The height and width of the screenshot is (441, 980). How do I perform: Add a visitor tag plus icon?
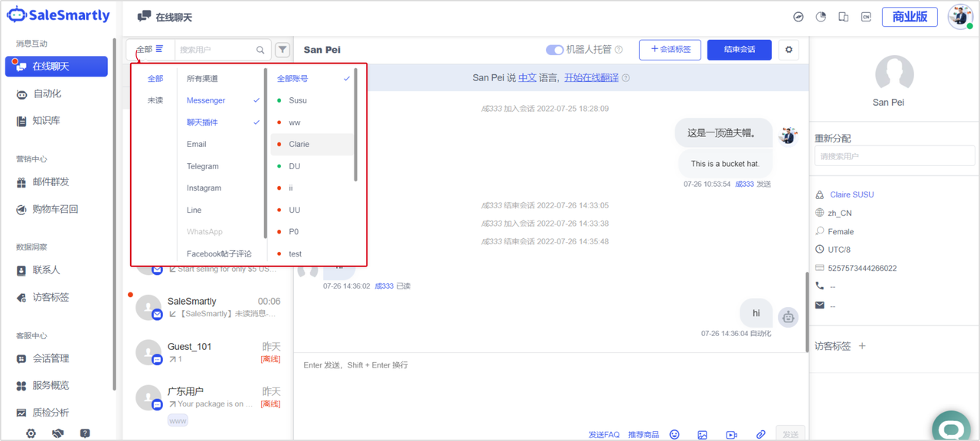(862, 346)
